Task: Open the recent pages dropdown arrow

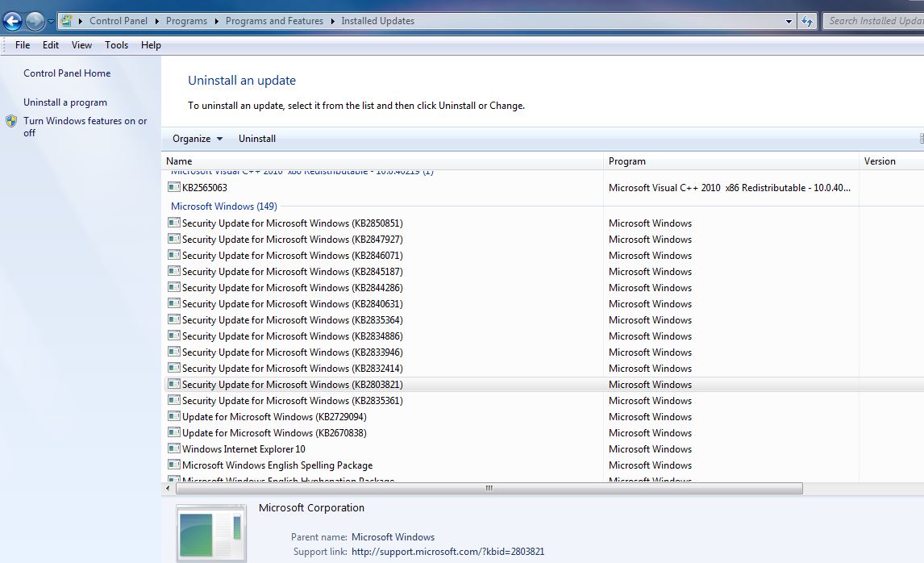Action: (x=51, y=22)
